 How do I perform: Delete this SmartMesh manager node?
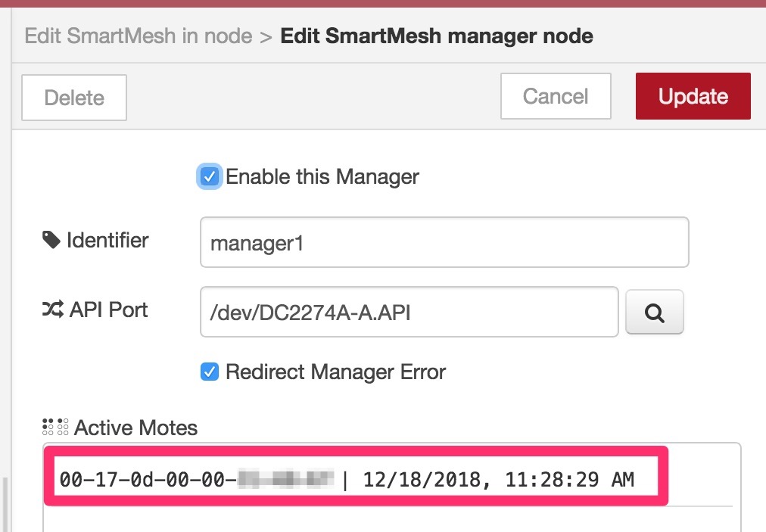[74, 98]
